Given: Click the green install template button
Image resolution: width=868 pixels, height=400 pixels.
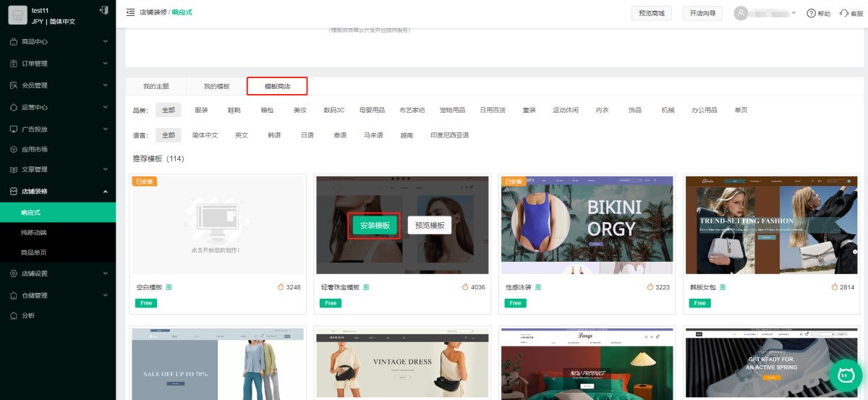Looking at the screenshot, I should (x=375, y=226).
